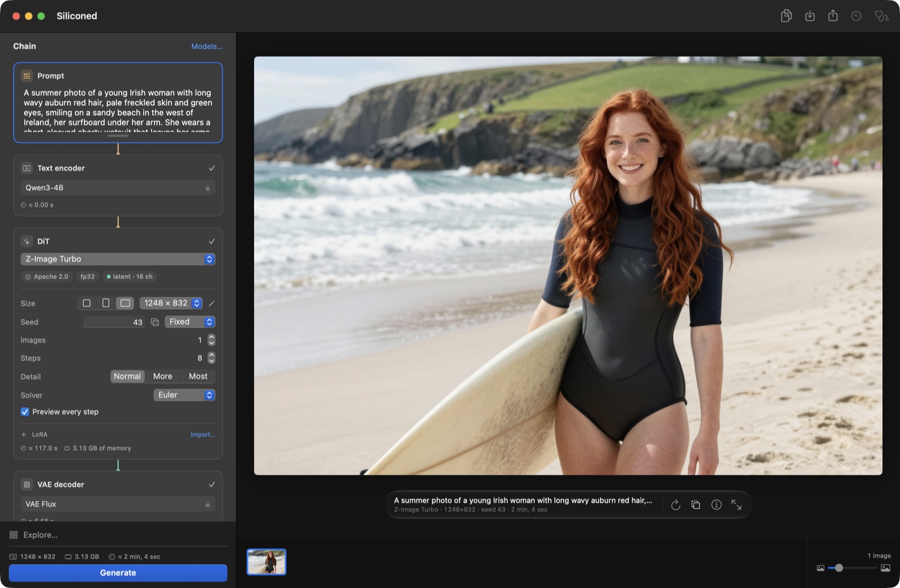The width and height of the screenshot is (900, 588).
Task: Click the Generate button
Action: 118,573
